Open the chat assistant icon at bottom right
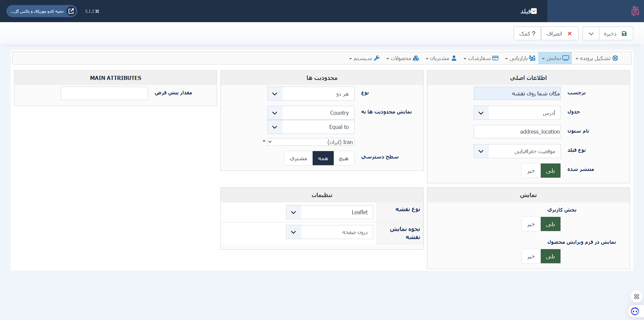The height and width of the screenshot is (320, 644). point(635,311)
